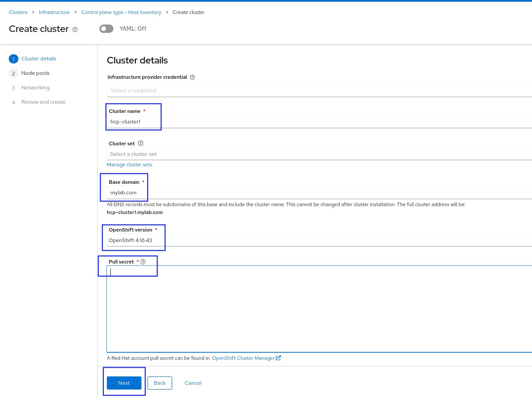Click the Cluster details heading
Viewport: 532px width, 397px height.
[137, 60]
